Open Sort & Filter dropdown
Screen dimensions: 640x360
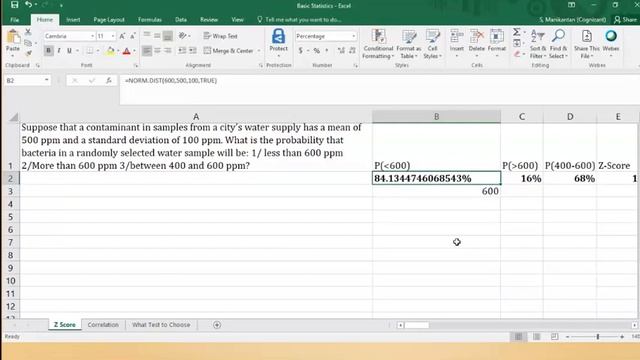[x=538, y=44]
